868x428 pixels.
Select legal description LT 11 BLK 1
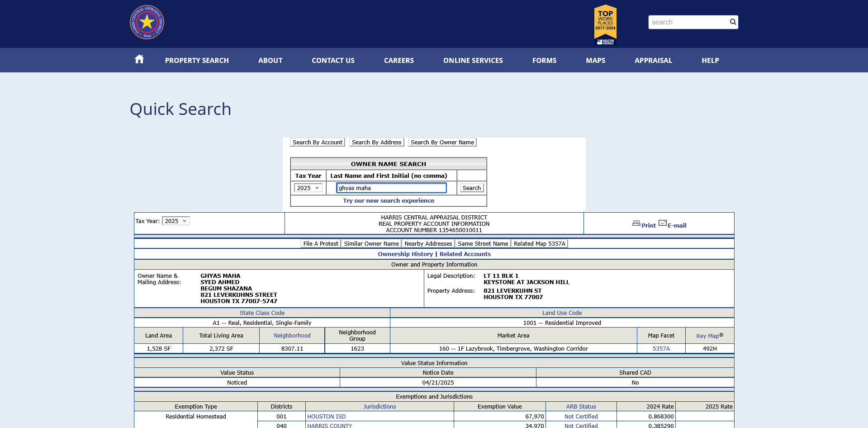(501, 276)
